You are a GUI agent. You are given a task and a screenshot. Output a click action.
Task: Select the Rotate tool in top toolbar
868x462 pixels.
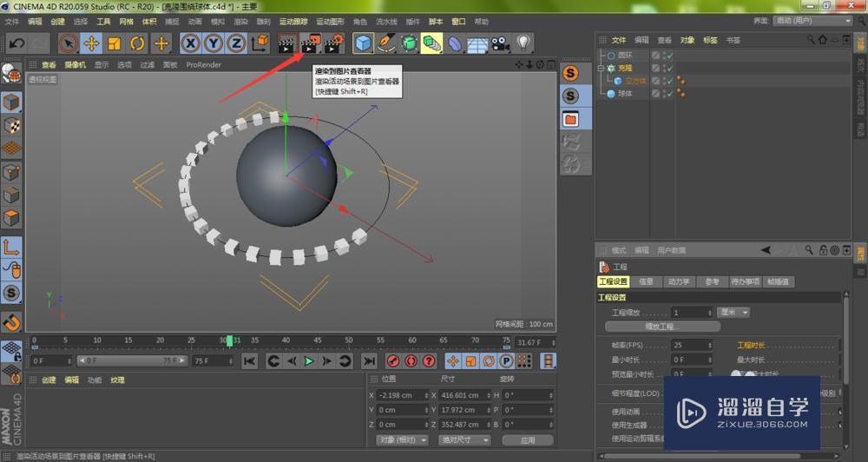137,43
